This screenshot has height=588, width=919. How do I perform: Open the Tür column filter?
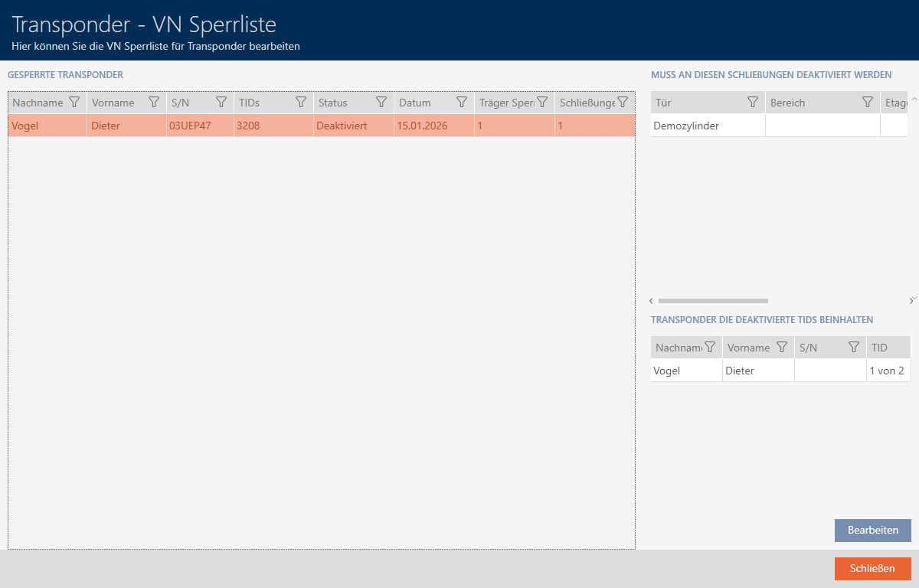click(x=753, y=103)
